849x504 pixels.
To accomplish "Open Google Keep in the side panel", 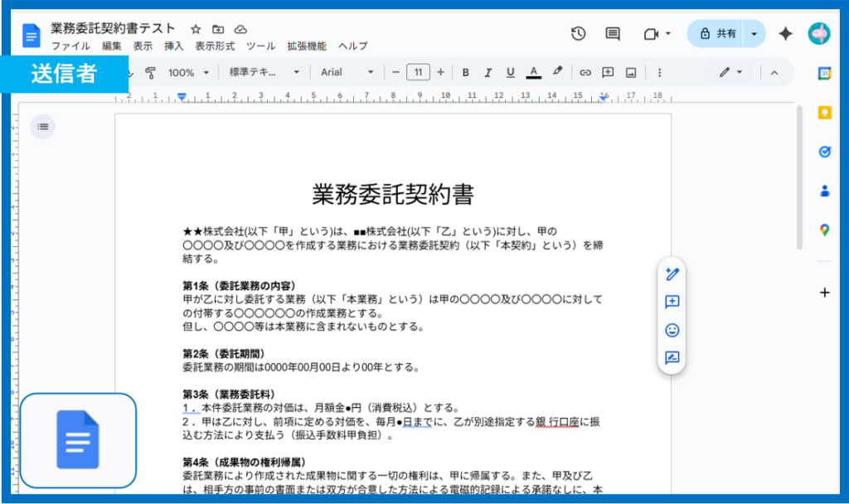I will pyautogui.click(x=824, y=113).
